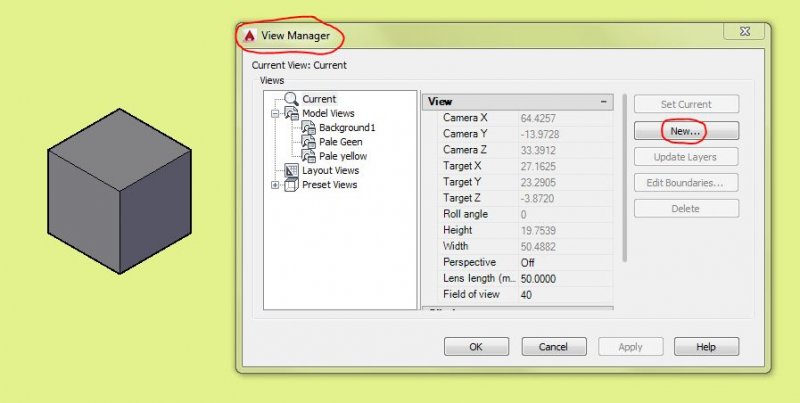Click the Edit Boundaries... button
This screenshot has width=800, height=403.
coord(686,183)
